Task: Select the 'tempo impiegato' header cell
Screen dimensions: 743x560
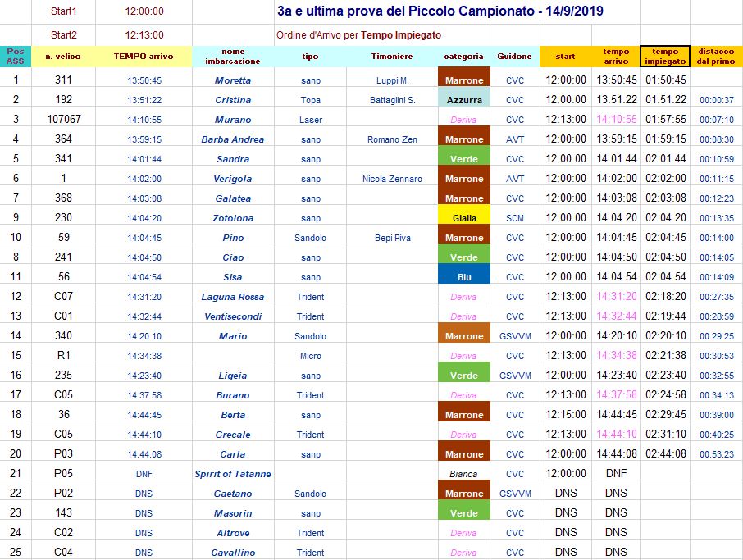Action: (665, 57)
